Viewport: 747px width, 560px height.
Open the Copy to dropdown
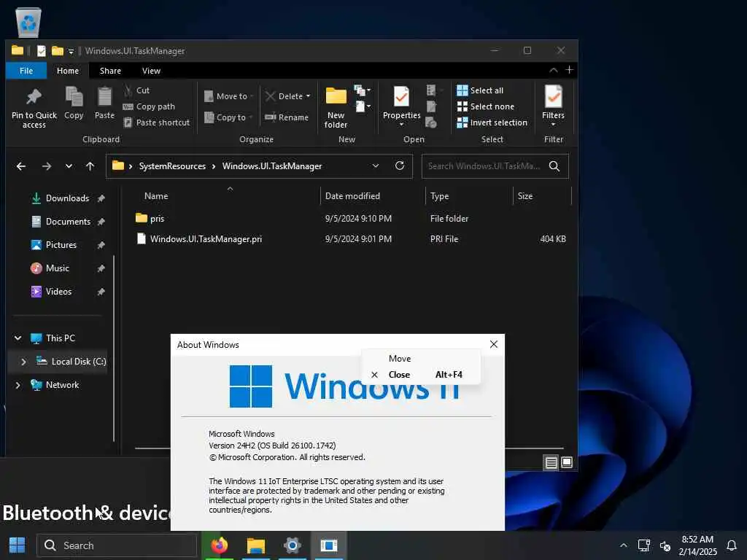tap(228, 117)
